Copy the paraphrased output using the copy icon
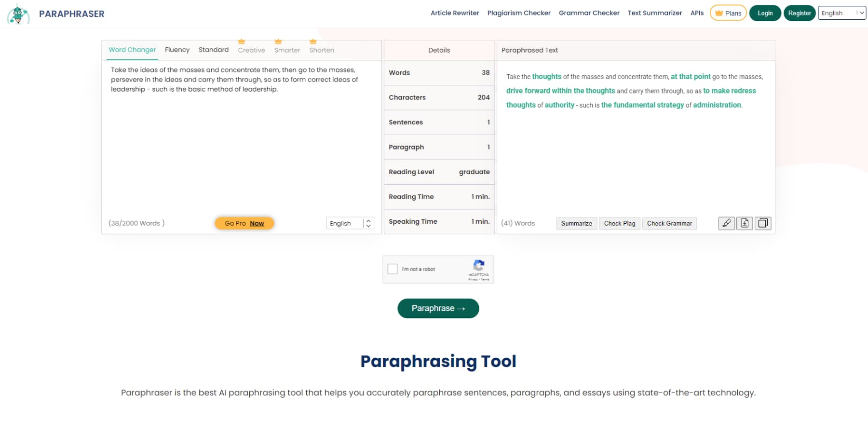The height and width of the screenshot is (434, 868). tap(762, 223)
